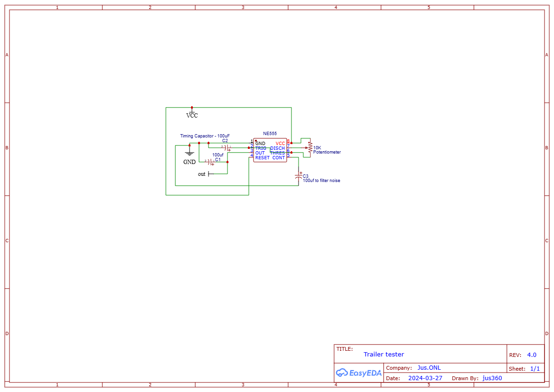The height and width of the screenshot is (392, 554).
Task: Click the THRES pin label on NE555
Action: click(277, 153)
